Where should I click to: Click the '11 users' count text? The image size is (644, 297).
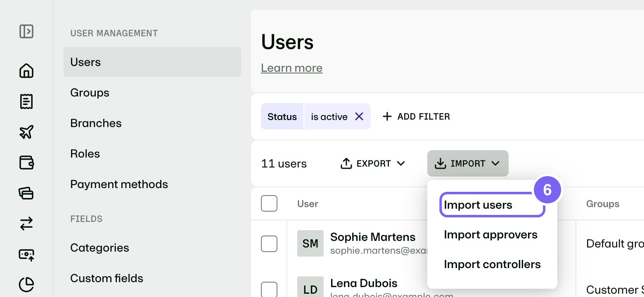[x=284, y=164]
